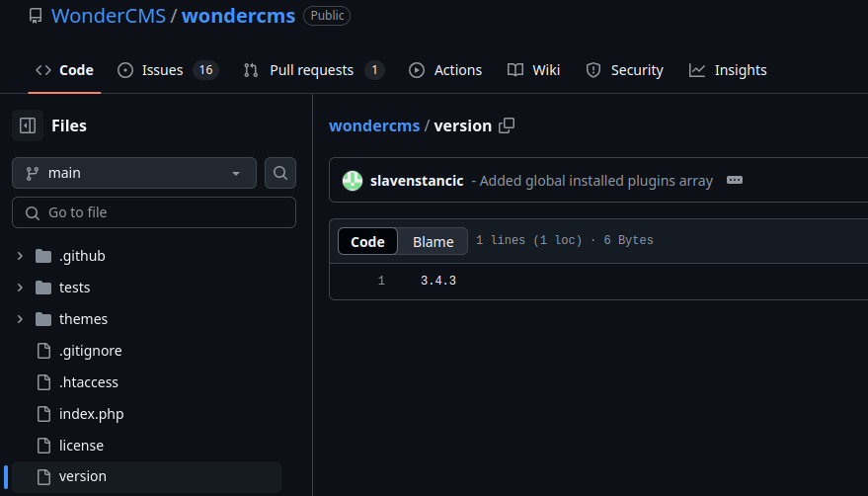The width and height of the screenshot is (868, 496).
Task: Click the Code tab angle-brackets icon
Action: pos(43,70)
